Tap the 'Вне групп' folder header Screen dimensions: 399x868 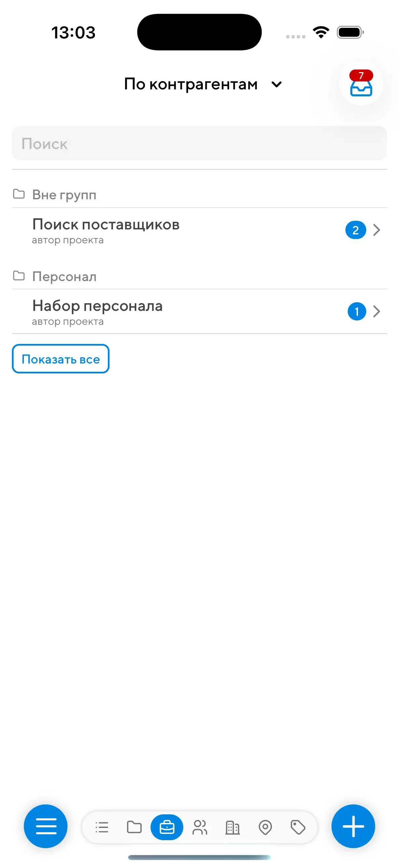pos(55,195)
